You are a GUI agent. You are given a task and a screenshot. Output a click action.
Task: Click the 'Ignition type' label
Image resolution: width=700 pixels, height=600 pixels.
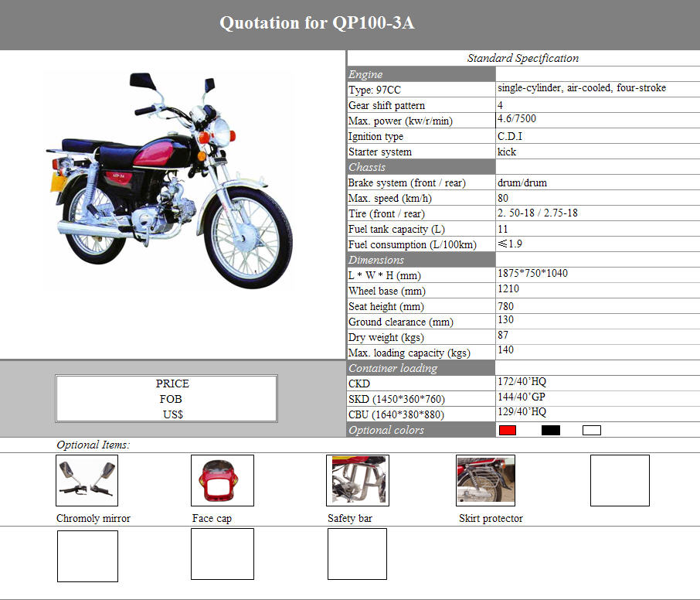375,136
